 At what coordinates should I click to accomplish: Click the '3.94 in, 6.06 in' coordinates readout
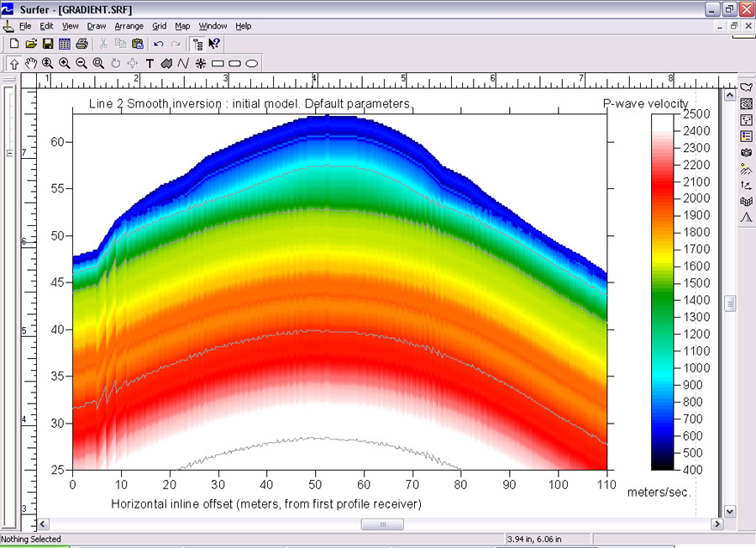tap(534, 540)
